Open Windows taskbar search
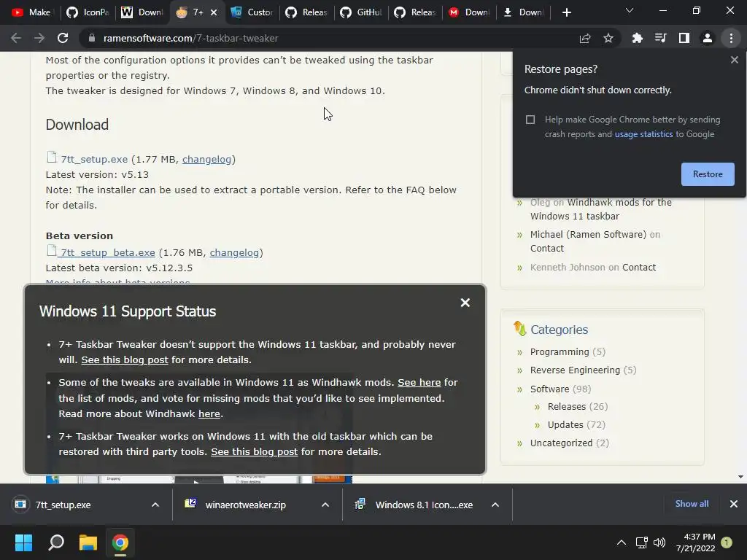 tap(56, 542)
